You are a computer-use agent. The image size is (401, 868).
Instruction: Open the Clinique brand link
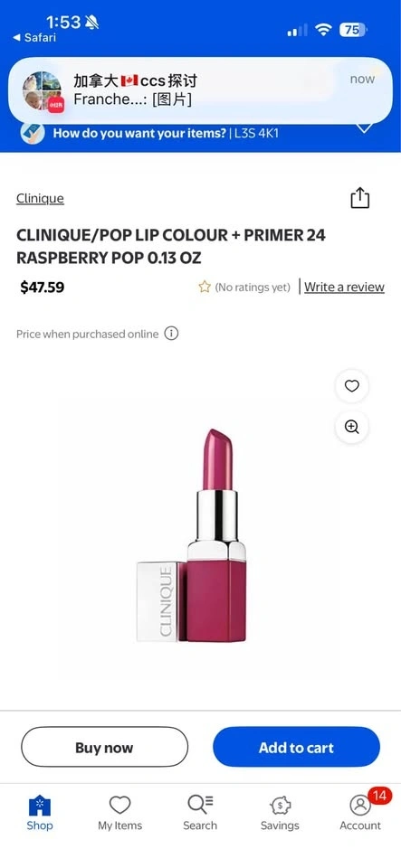40,198
